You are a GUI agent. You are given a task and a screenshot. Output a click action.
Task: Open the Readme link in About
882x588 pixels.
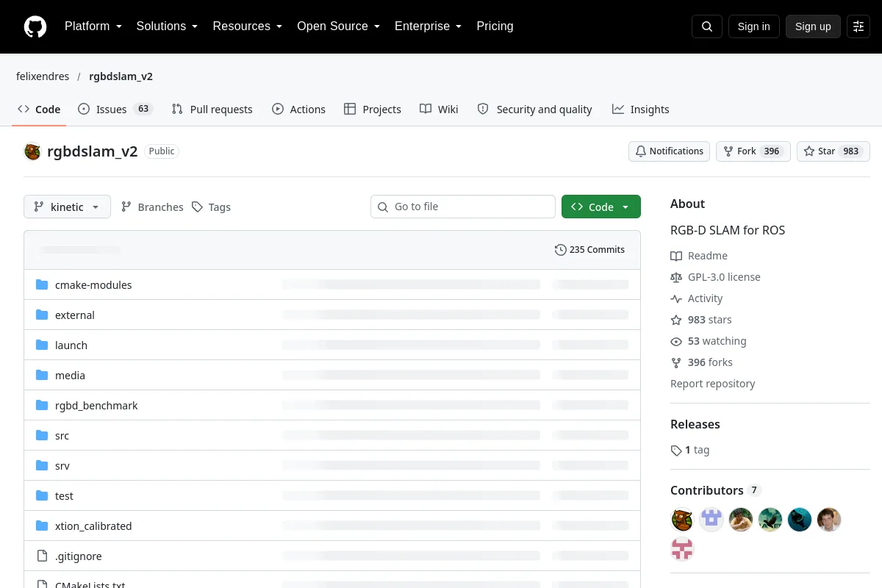pyautogui.click(x=699, y=256)
